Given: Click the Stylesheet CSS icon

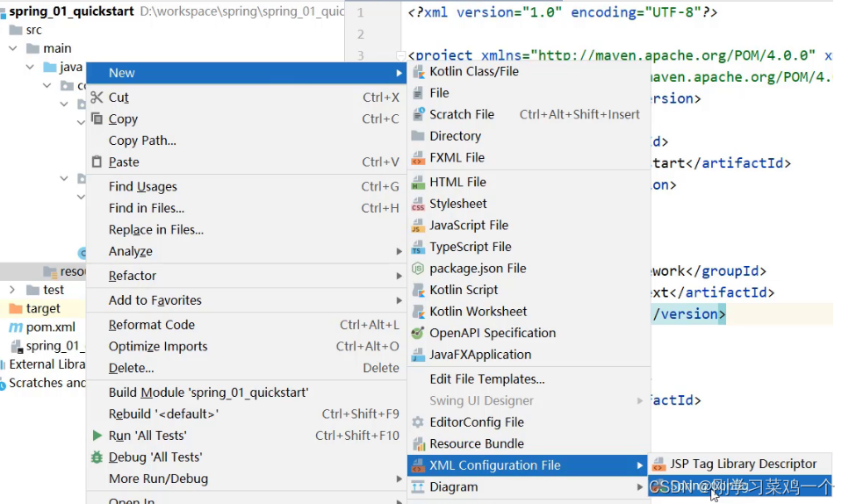Looking at the screenshot, I should click(x=418, y=204).
